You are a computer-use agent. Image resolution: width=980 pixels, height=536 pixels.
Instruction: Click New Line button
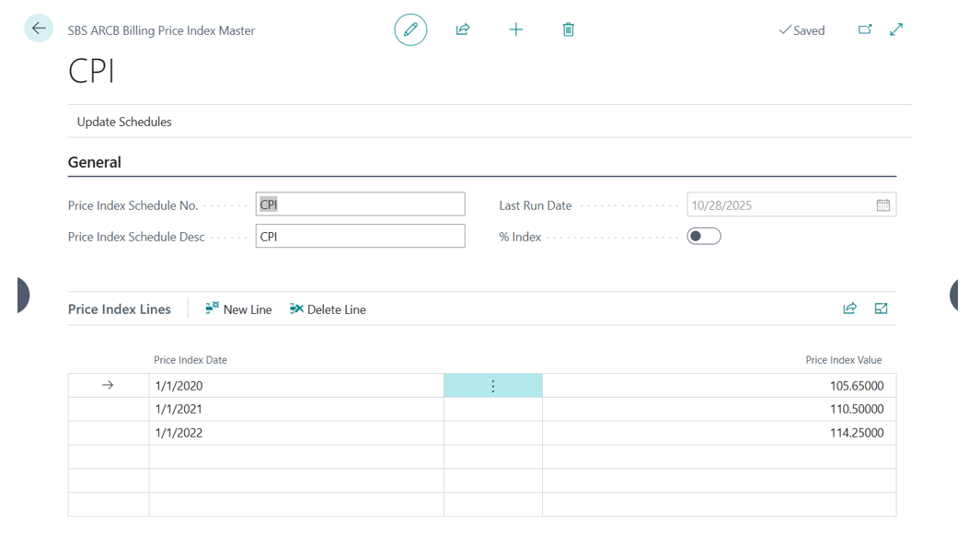pyautogui.click(x=238, y=309)
